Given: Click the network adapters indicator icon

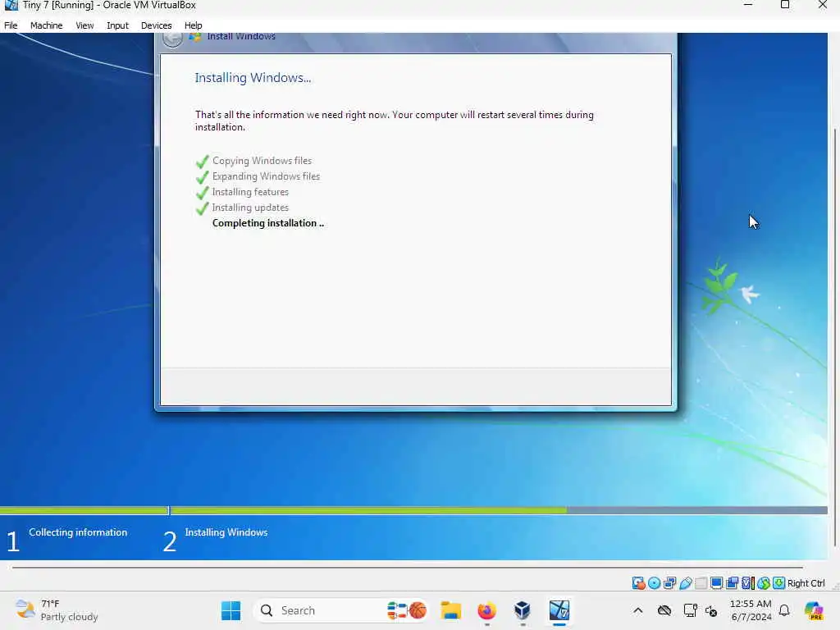Looking at the screenshot, I should [x=669, y=583].
